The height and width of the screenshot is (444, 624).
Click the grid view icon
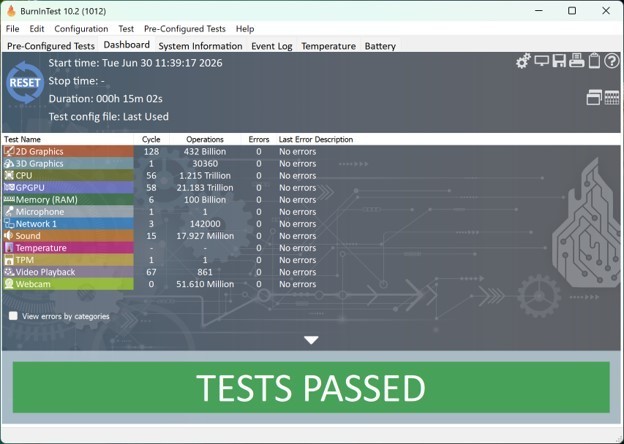612,97
